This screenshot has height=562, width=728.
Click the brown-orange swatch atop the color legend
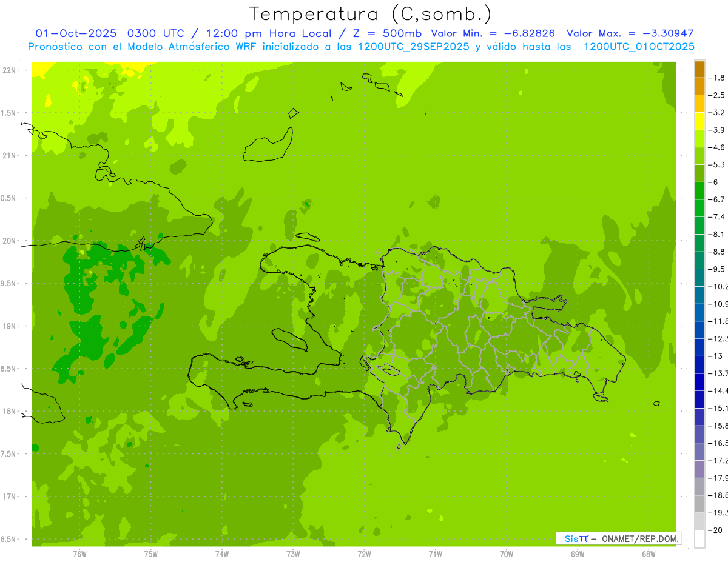(x=700, y=69)
